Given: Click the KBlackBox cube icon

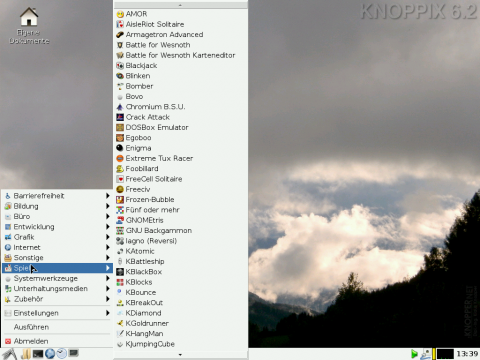Looking at the screenshot, I should click(x=120, y=272).
